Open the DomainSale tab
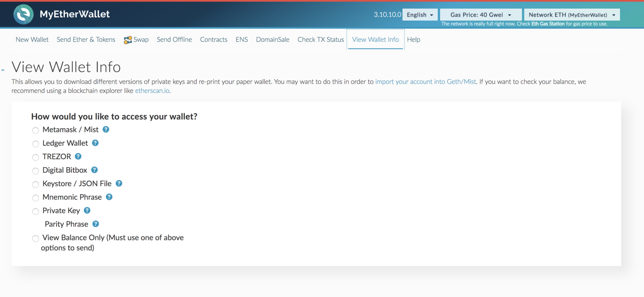The height and width of the screenshot is (297, 644). (x=273, y=40)
